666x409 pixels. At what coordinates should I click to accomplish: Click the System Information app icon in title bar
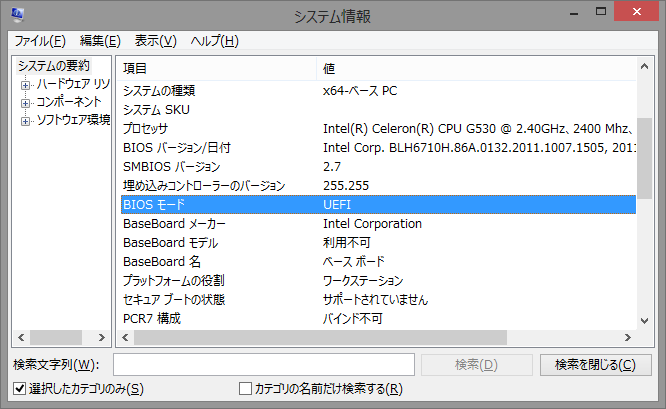coord(17,15)
